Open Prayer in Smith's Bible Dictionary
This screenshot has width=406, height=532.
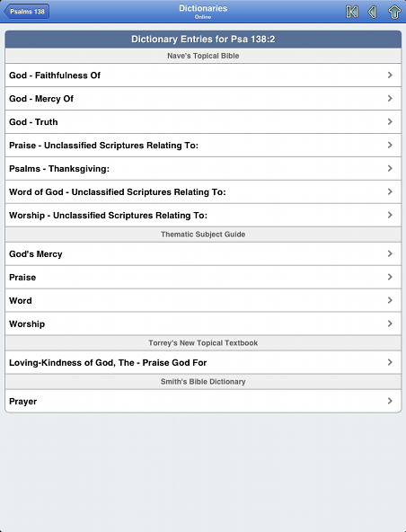pos(203,402)
